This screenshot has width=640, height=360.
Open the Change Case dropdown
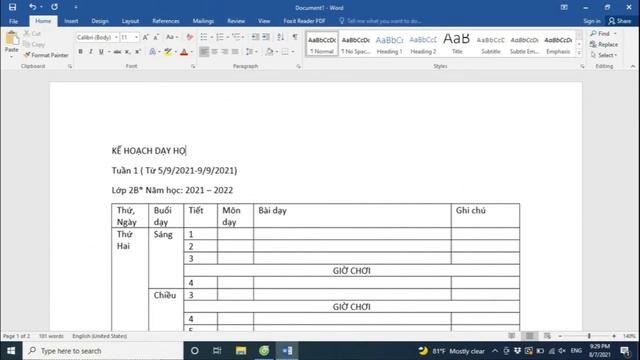[172, 37]
